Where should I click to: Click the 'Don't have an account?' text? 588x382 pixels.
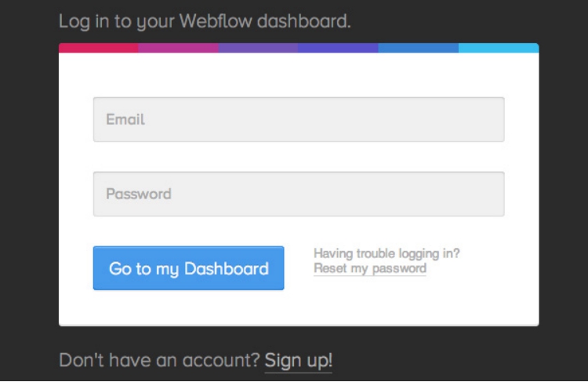[x=159, y=361]
